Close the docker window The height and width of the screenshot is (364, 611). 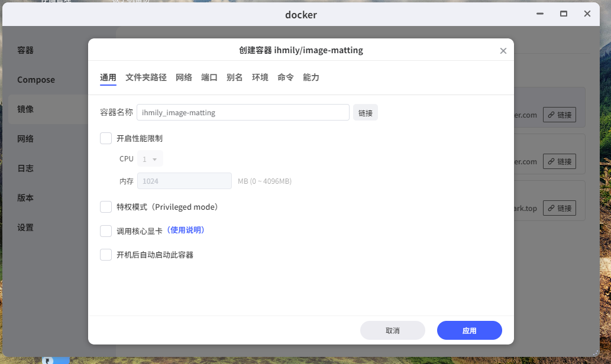587,14
